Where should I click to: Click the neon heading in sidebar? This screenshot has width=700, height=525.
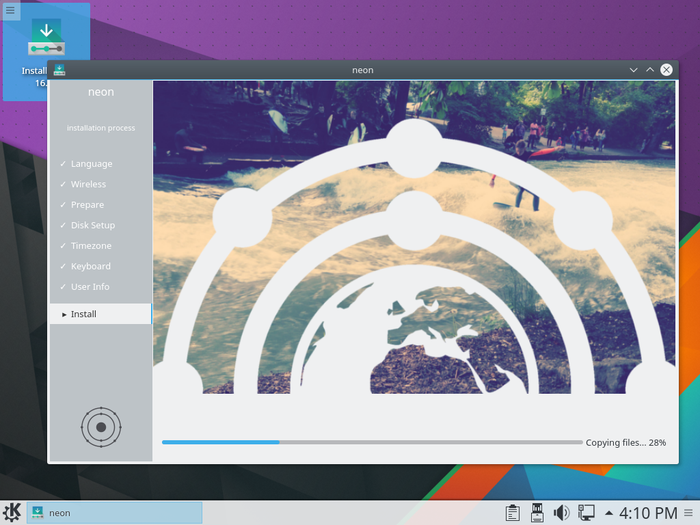click(x=101, y=92)
